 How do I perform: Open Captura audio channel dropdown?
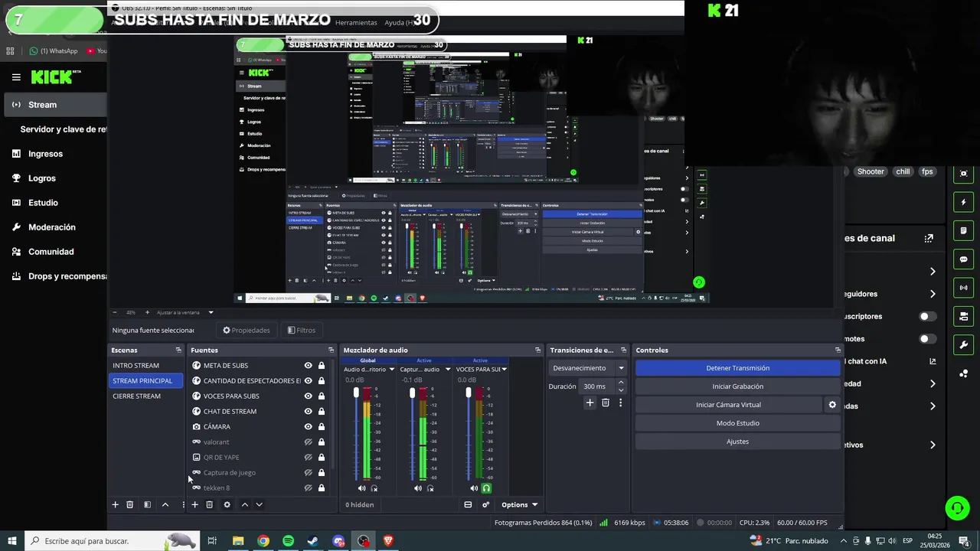click(x=448, y=370)
